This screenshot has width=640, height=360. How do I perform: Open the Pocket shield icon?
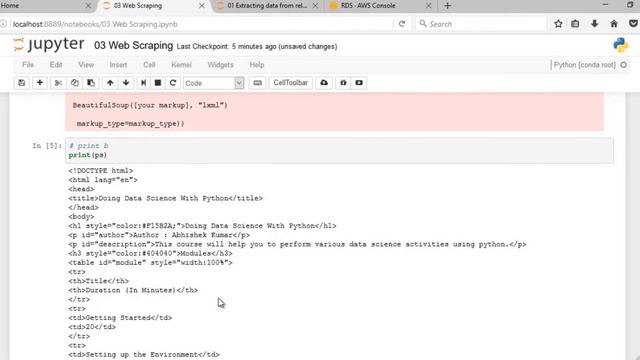point(633,24)
